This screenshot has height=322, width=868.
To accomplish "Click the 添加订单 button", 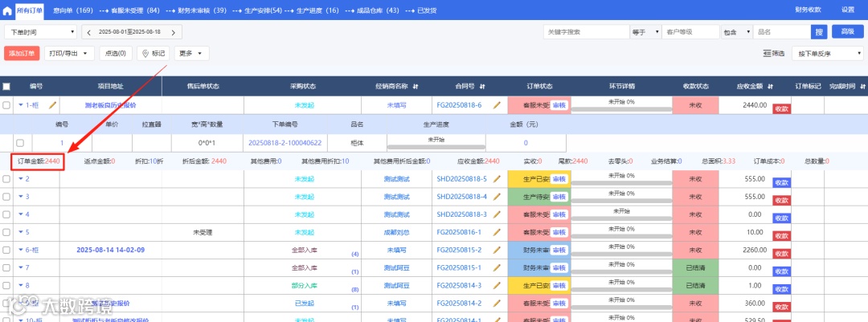I will pos(22,54).
